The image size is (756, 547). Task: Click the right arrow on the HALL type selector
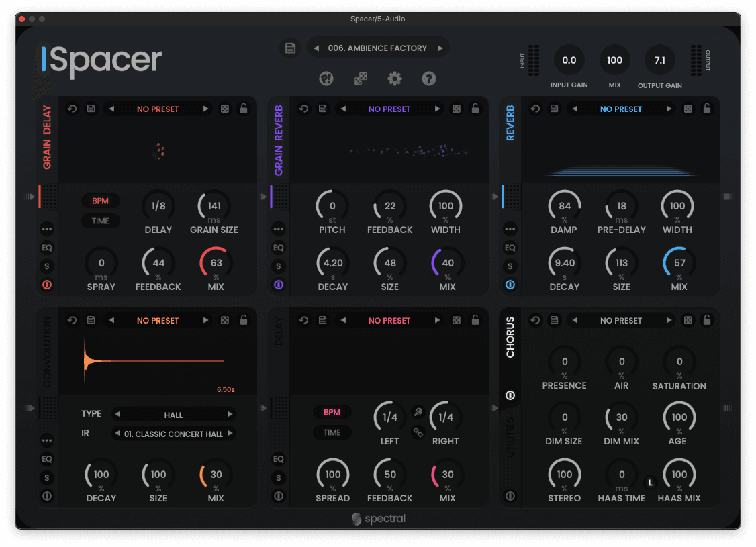(x=232, y=414)
